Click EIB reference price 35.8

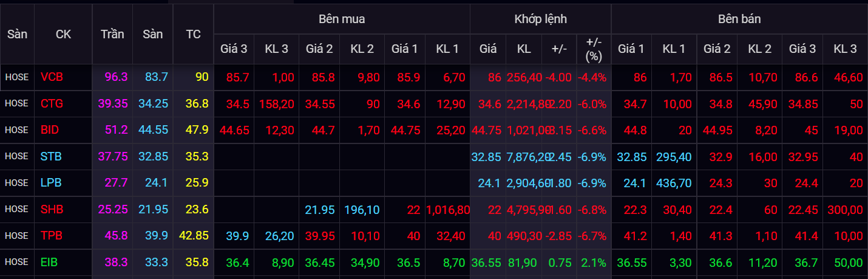click(x=197, y=262)
